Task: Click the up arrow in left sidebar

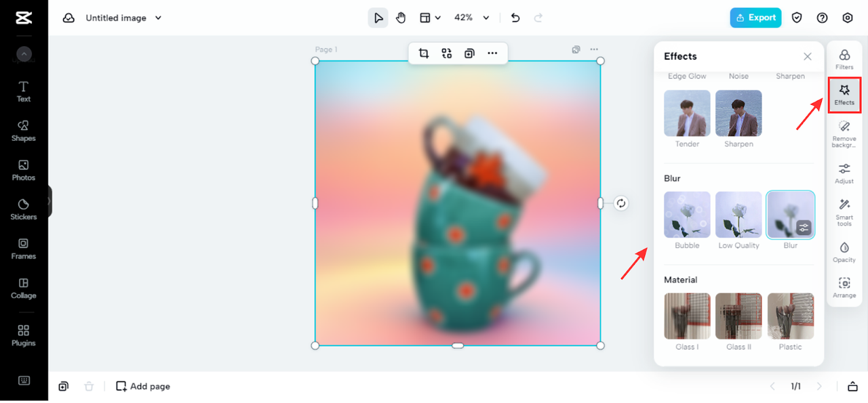Action: pyautogui.click(x=24, y=54)
